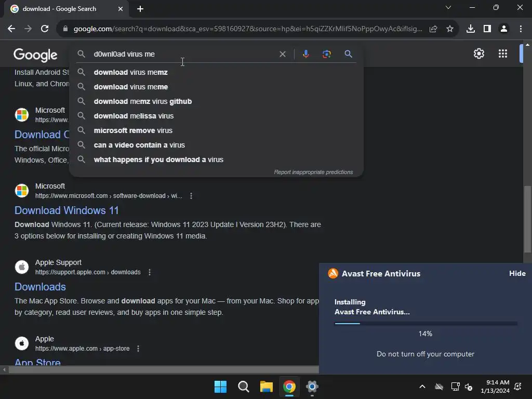
Task: Click 'Do not turn off your computer' text
Action: point(425,354)
